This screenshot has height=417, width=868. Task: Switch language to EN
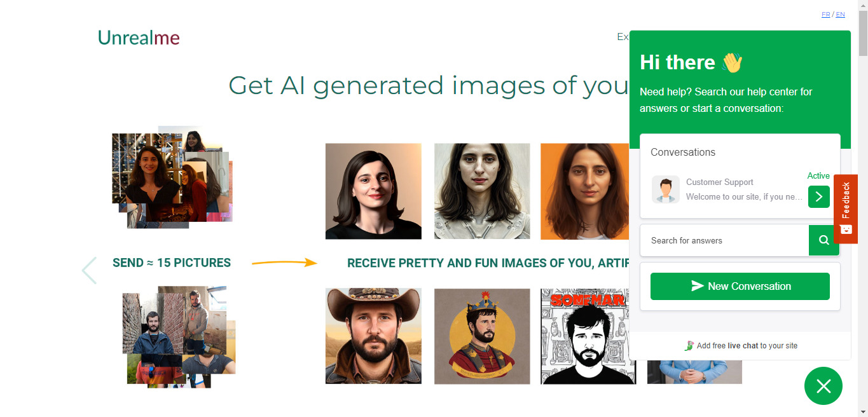(x=840, y=14)
